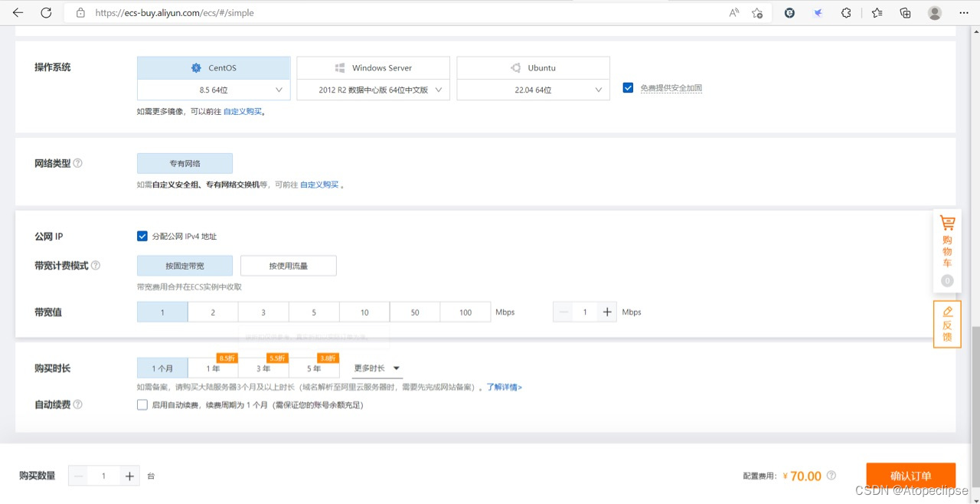The height and width of the screenshot is (504, 980).
Task: Select 5 Mbps bandwidth option
Action: point(314,312)
